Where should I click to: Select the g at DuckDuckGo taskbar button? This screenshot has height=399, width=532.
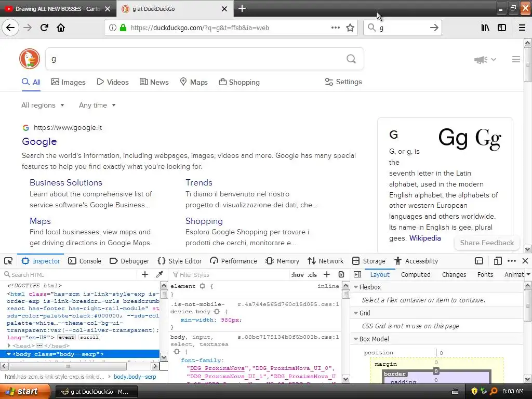coord(96,392)
